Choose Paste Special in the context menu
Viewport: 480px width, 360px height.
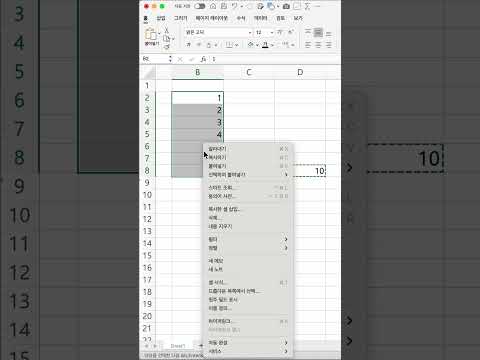pyautogui.click(x=248, y=175)
